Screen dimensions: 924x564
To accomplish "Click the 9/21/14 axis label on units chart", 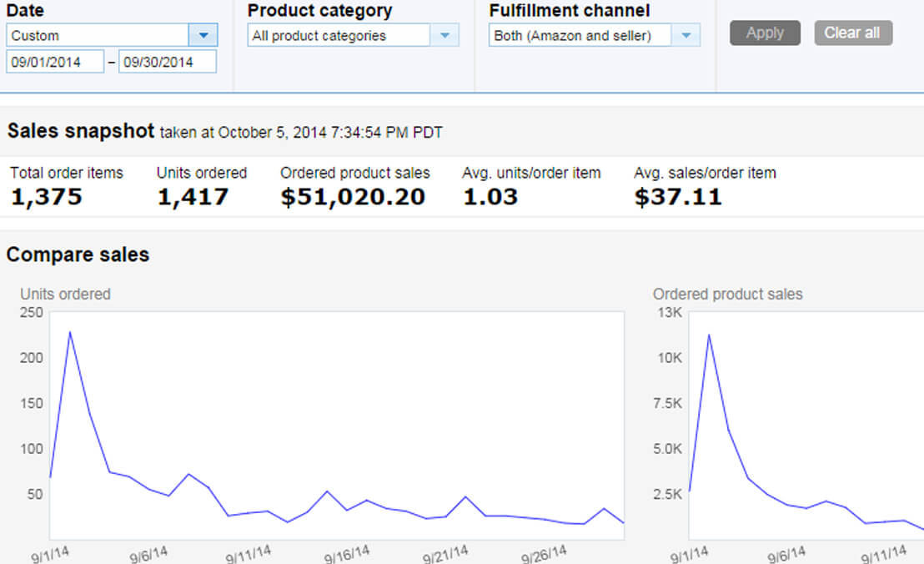I will coord(445,554).
